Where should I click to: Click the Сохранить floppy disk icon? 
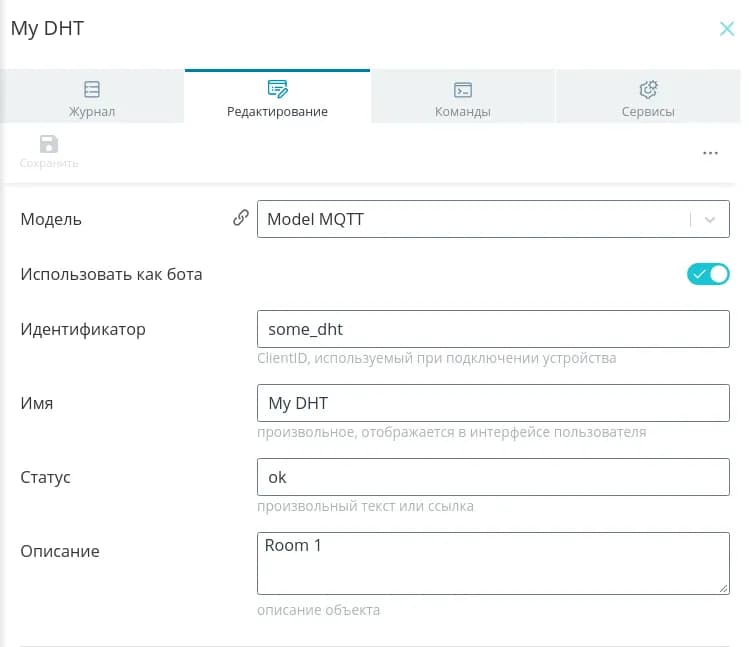point(49,144)
